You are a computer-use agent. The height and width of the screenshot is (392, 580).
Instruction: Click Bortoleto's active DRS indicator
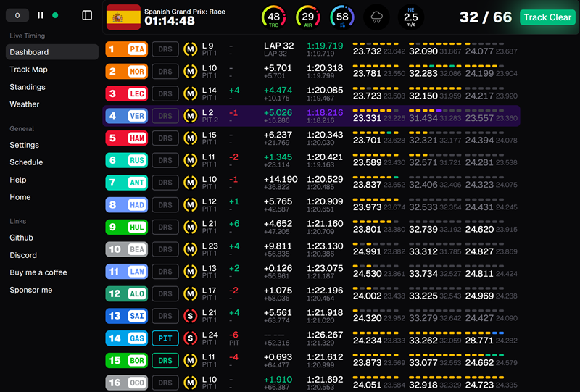point(165,360)
